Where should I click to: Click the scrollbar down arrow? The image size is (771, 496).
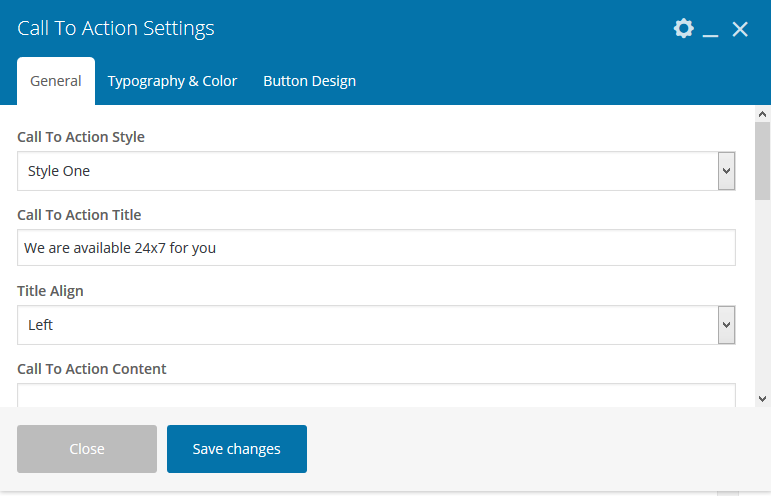[x=763, y=398]
